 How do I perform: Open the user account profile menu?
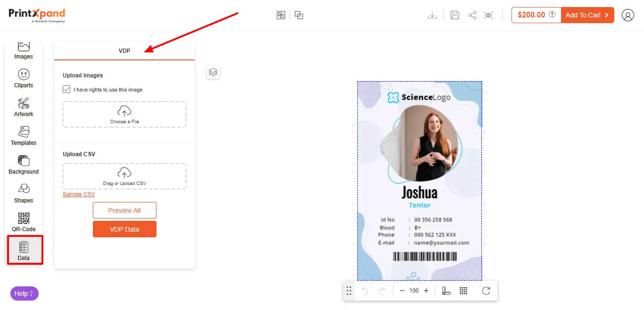click(x=627, y=15)
